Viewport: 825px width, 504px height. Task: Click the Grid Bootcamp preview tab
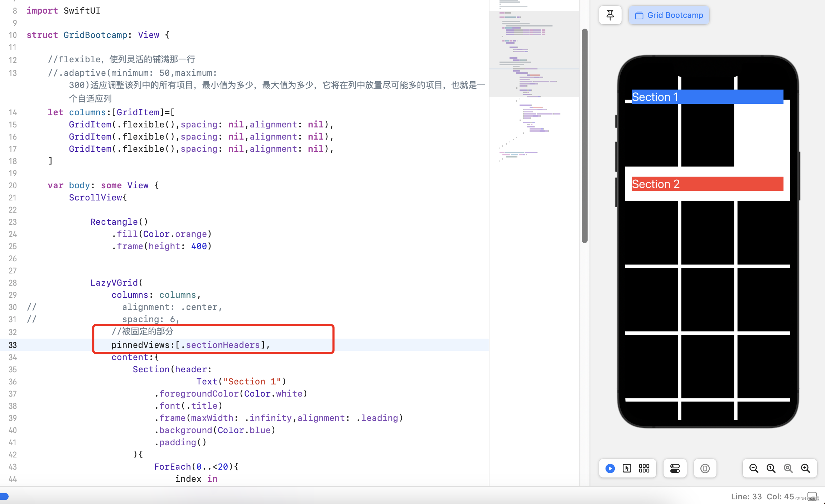pos(669,15)
